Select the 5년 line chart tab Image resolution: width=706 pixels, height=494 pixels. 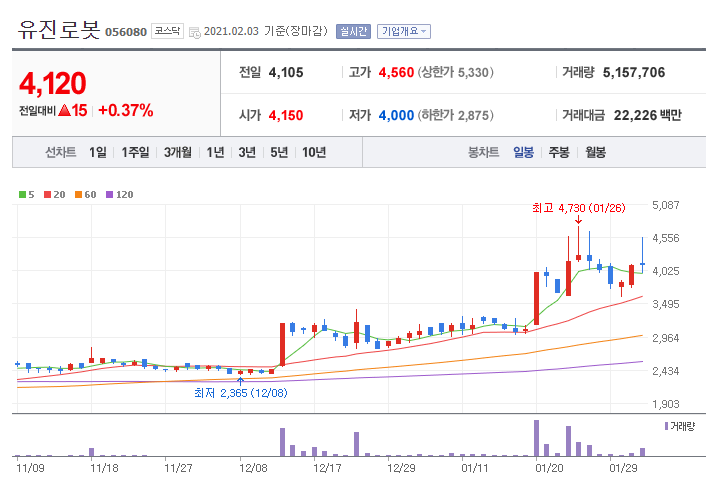coord(279,152)
